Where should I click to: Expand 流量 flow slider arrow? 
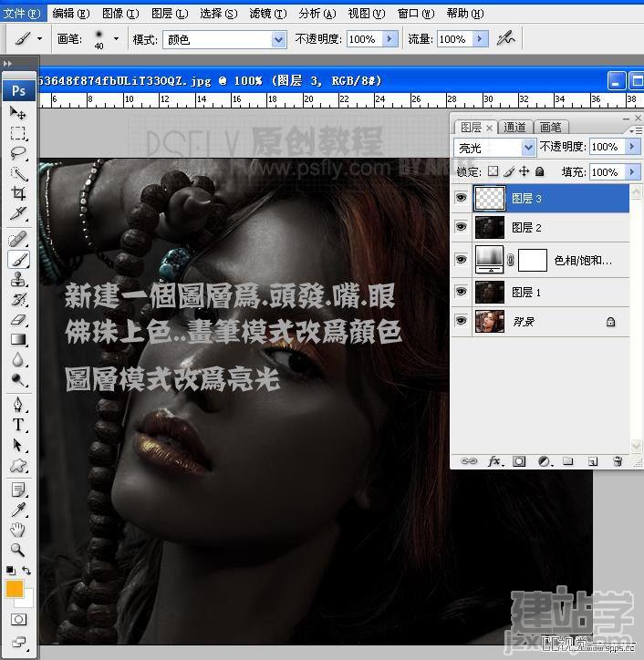pyautogui.click(x=480, y=39)
